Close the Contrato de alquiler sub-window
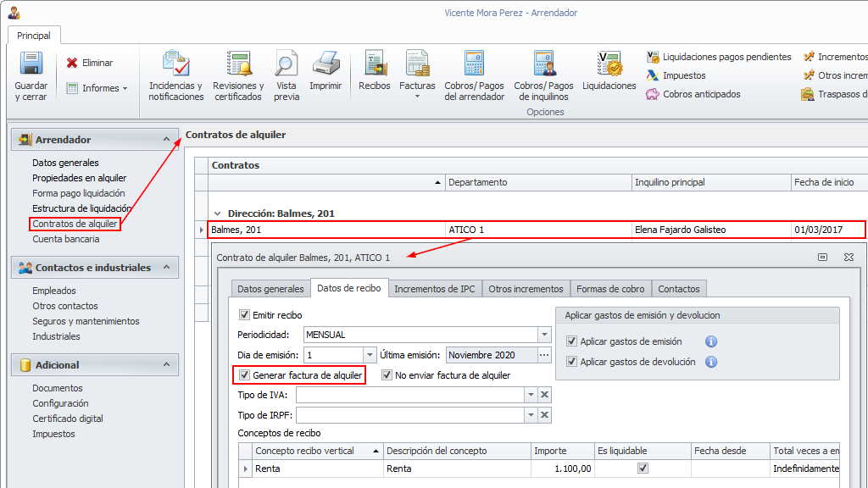This screenshot has height=488, width=868. click(x=849, y=258)
